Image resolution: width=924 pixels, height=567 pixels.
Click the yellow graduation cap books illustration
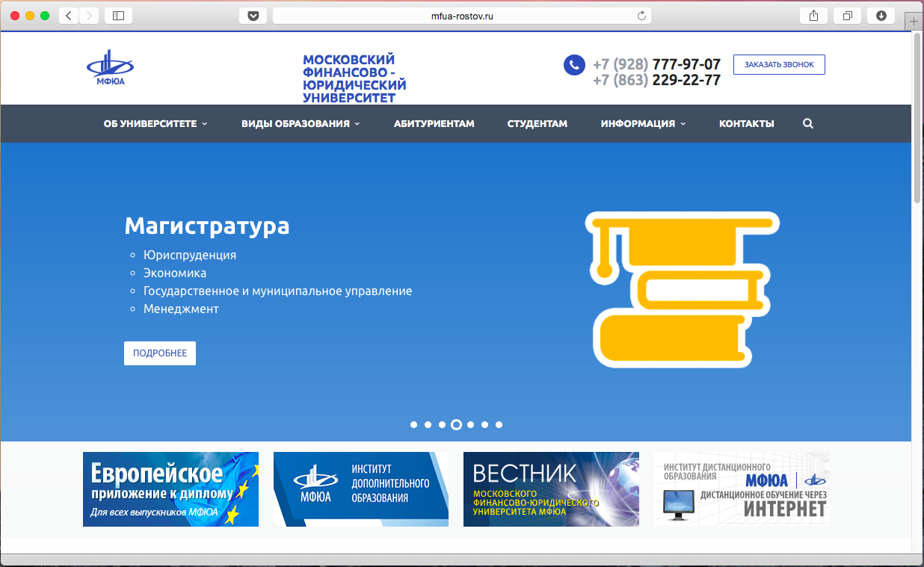click(x=683, y=290)
